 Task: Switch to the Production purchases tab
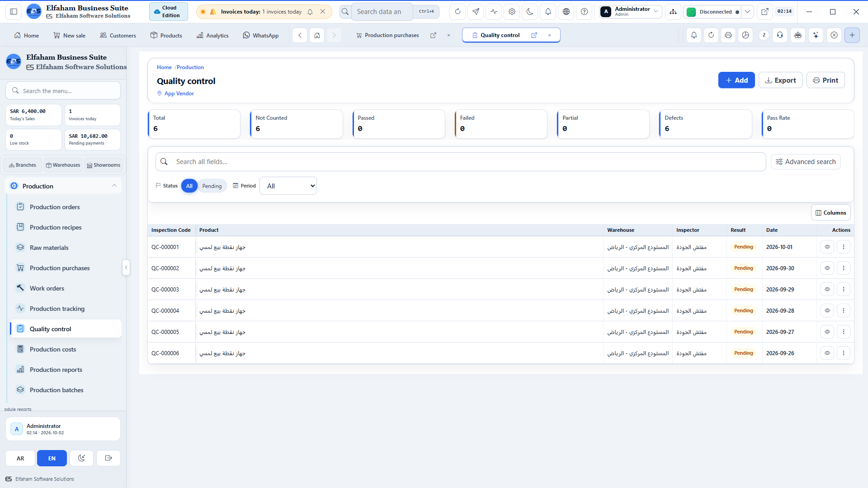(x=392, y=35)
